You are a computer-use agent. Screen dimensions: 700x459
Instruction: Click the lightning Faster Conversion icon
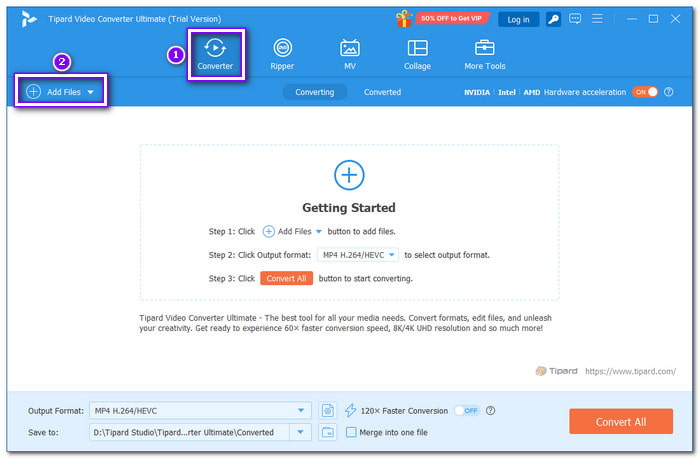350,410
